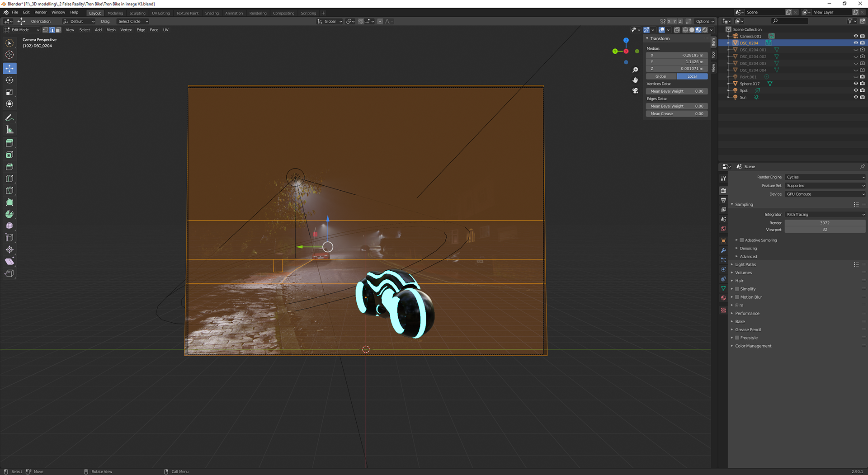Choose the Measure tool
The width and height of the screenshot is (868, 475).
(9, 130)
